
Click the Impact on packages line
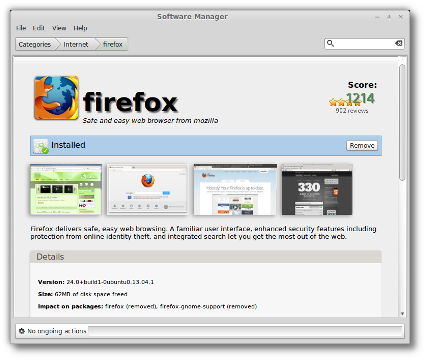tap(147, 306)
